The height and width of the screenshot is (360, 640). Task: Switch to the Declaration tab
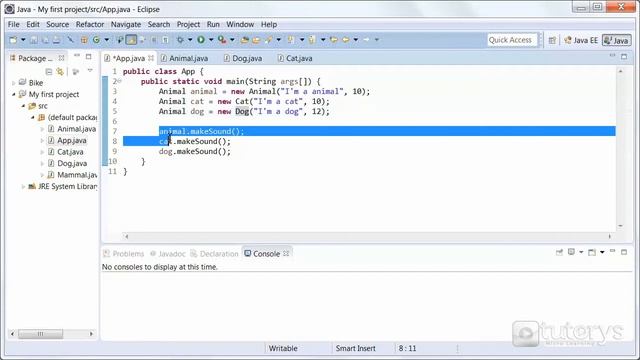pos(214,254)
